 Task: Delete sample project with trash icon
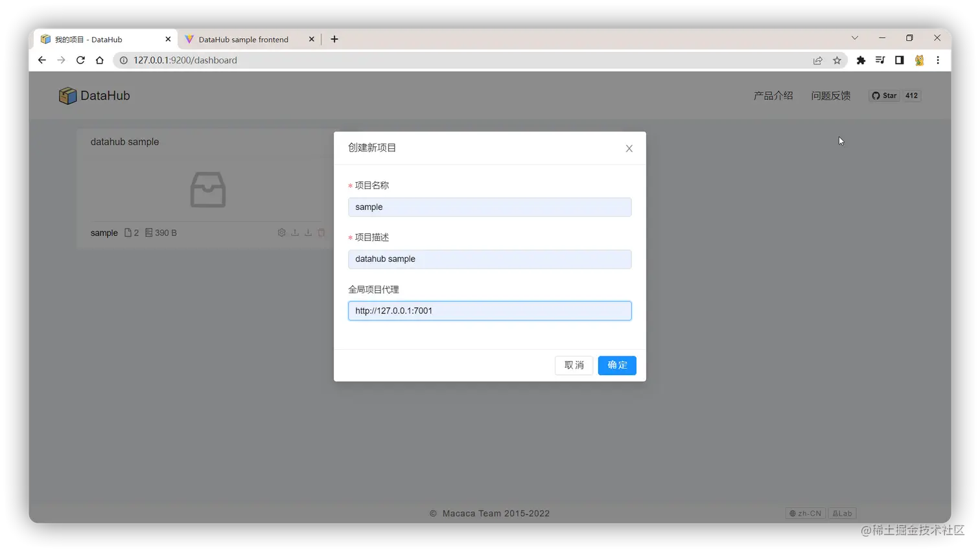(321, 233)
